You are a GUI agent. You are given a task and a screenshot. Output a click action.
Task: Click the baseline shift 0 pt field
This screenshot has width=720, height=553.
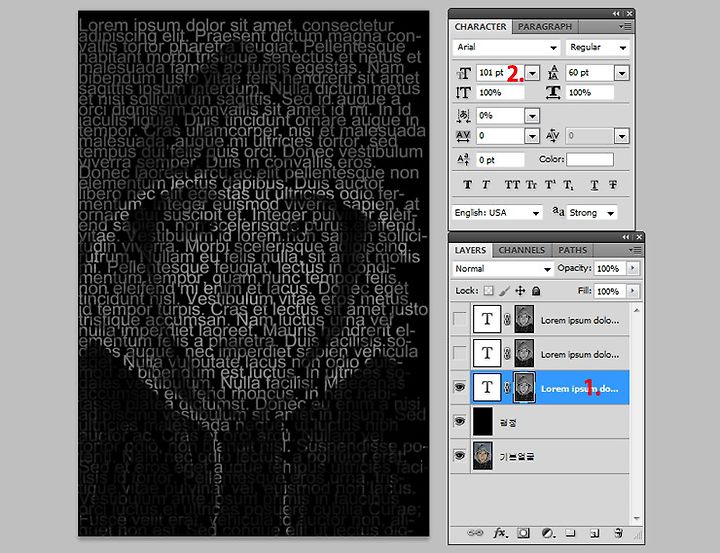(x=500, y=160)
